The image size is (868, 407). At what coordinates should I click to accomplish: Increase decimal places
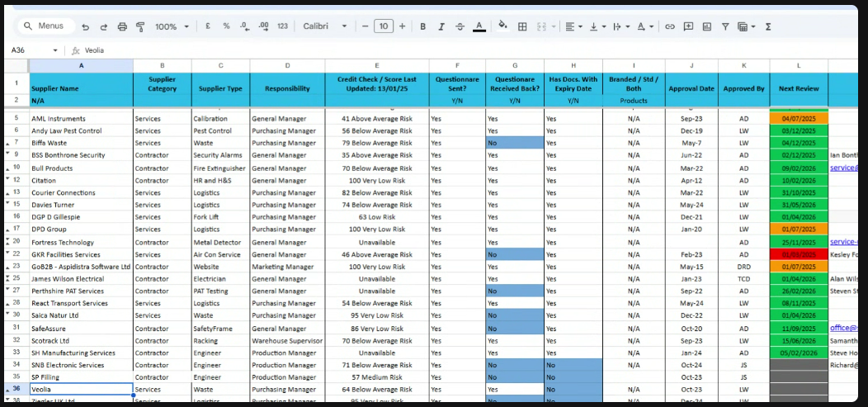[x=263, y=26]
